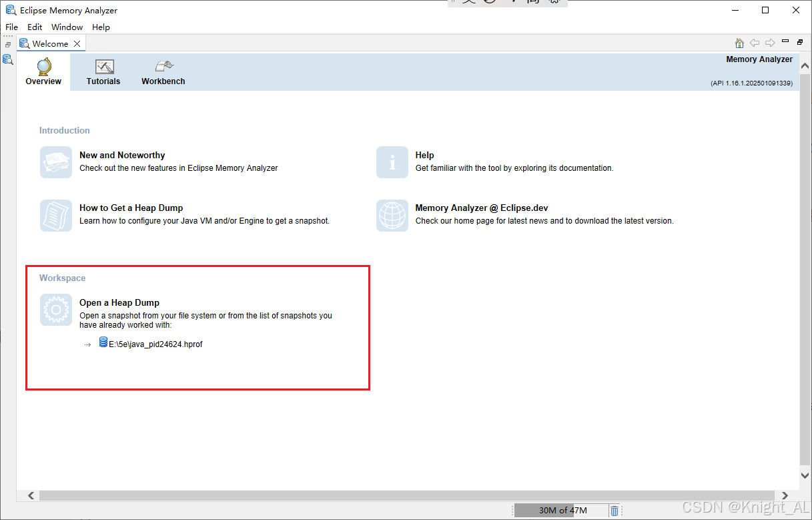812x520 pixels.
Task: Click the Memory Analyzer header title
Action: click(x=759, y=59)
